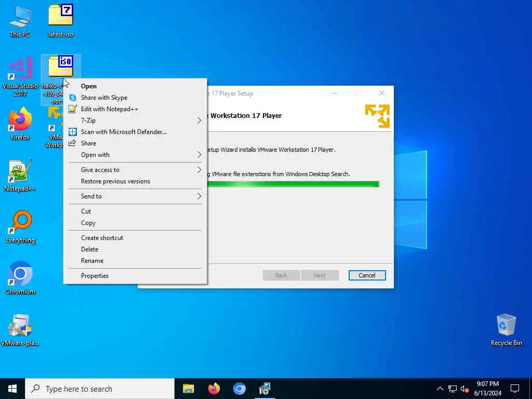Close the VMware Player Setup window

(382, 93)
